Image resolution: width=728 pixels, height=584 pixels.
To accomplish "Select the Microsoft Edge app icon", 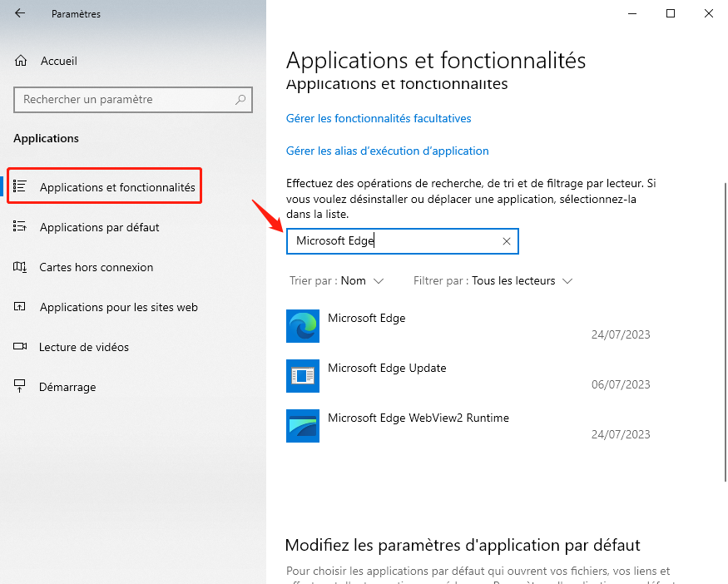I will coord(302,325).
